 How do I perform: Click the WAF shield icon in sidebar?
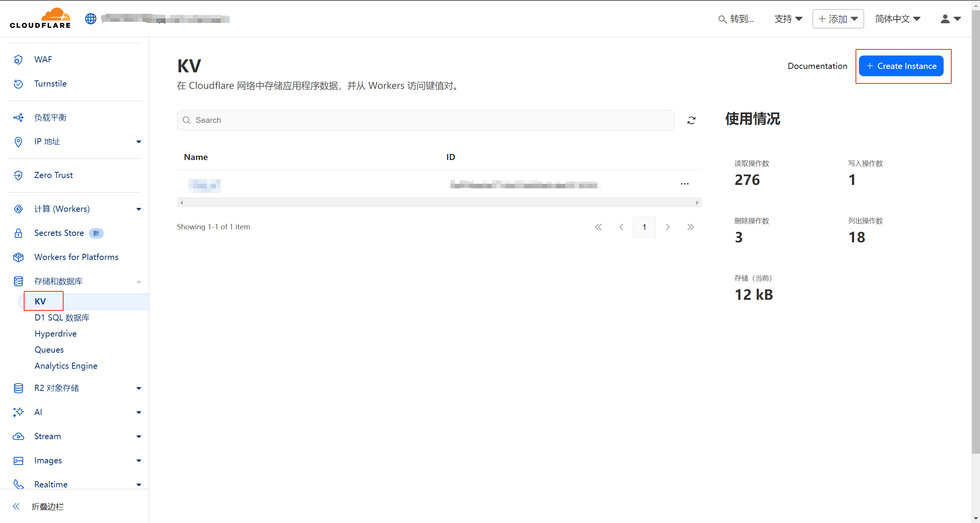pos(18,59)
